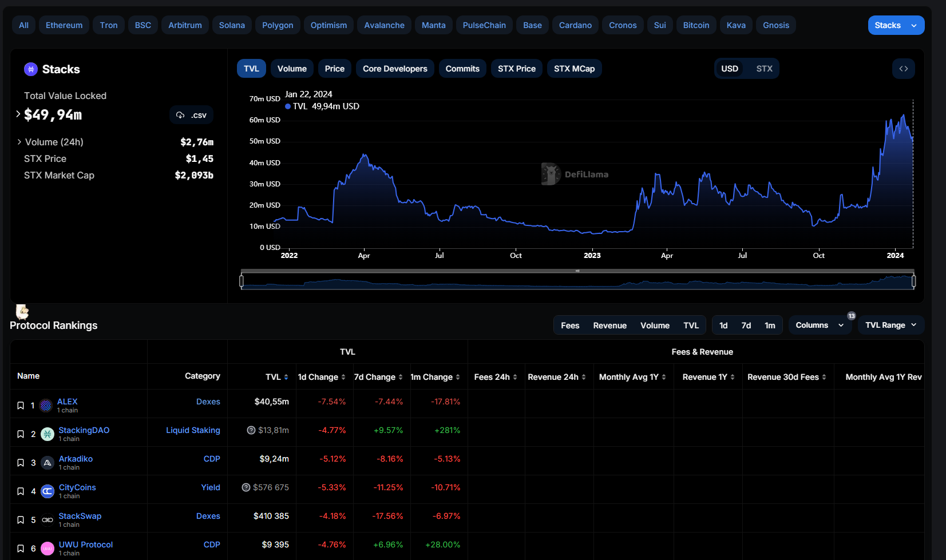Switch chart denomination to STX

click(x=764, y=69)
